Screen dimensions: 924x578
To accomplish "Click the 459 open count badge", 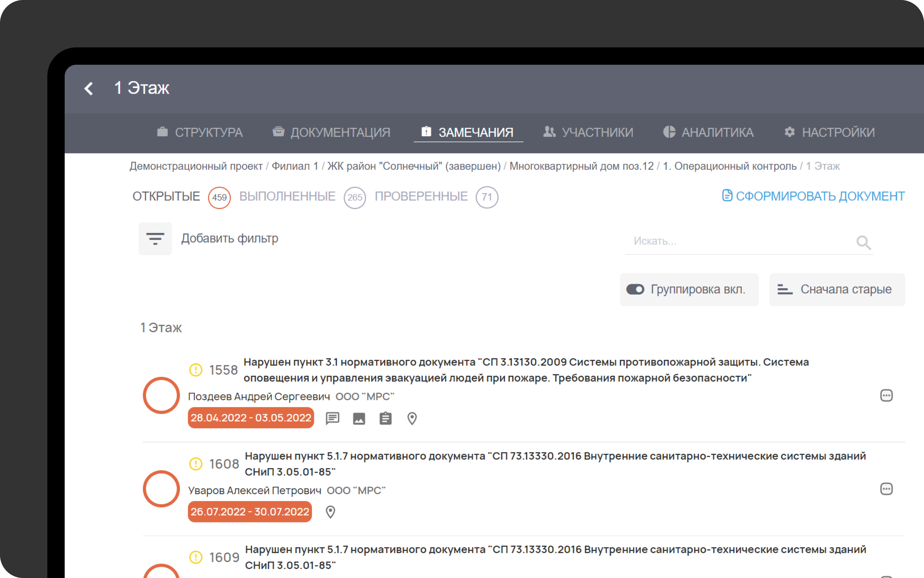I will (x=219, y=197).
